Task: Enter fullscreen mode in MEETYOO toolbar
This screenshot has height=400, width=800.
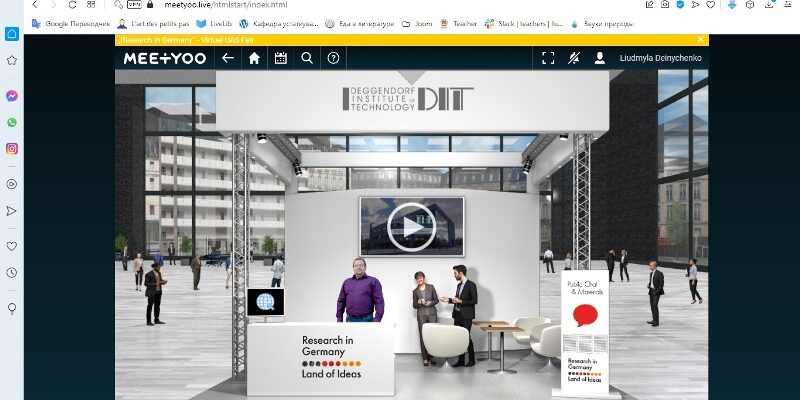Action: (548, 58)
